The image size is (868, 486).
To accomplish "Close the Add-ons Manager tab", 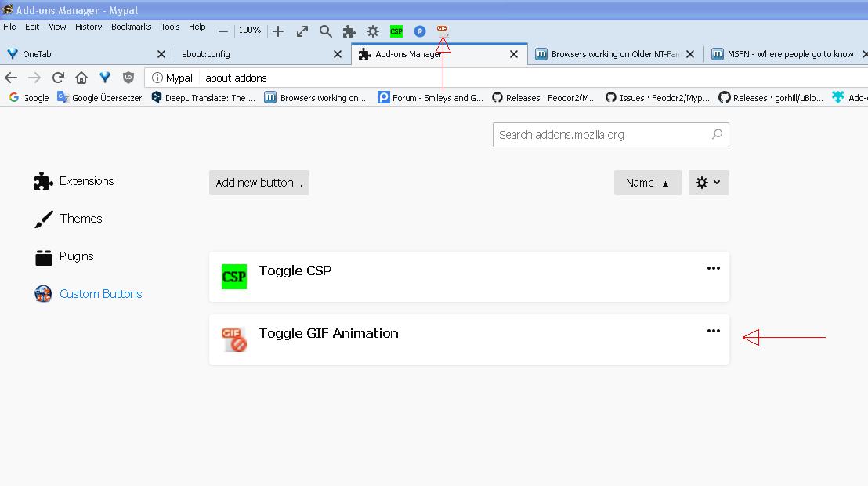I will 514,54.
